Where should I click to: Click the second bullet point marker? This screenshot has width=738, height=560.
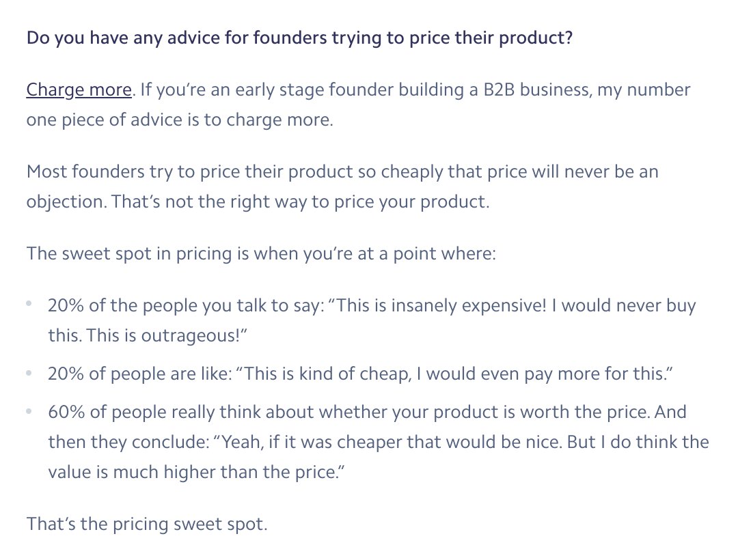coord(29,373)
